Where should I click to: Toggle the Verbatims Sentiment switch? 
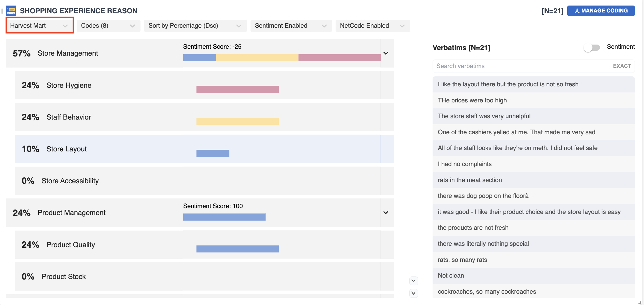[592, 48]
